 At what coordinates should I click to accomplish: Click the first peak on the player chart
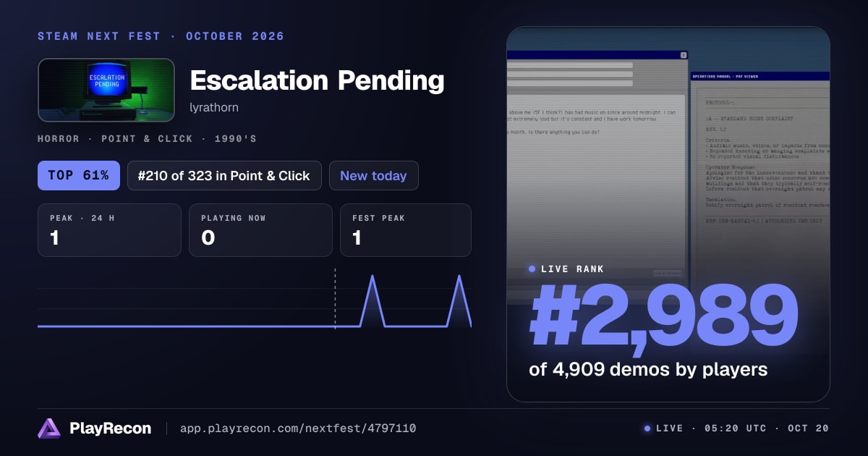[x=373, y=276]
